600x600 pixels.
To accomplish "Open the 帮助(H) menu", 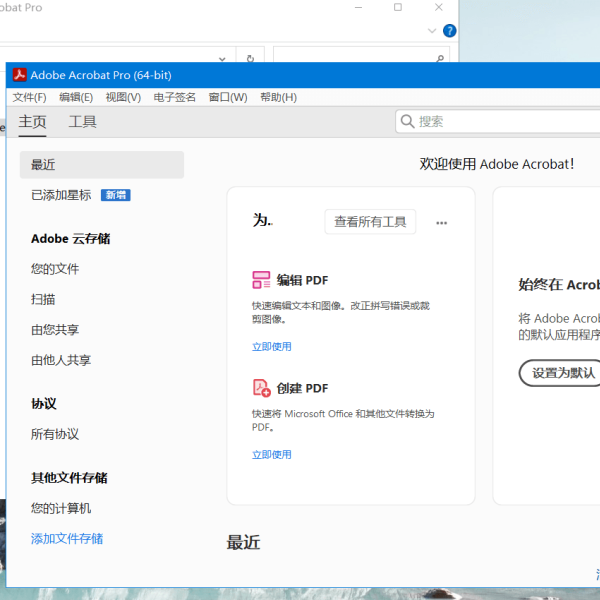I will 279,97.
